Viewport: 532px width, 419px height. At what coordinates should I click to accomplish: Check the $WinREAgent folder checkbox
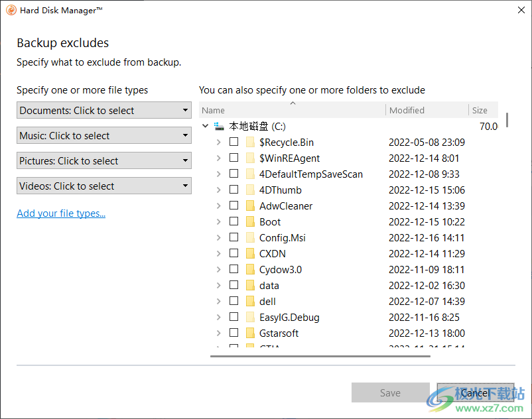[233, 158]
